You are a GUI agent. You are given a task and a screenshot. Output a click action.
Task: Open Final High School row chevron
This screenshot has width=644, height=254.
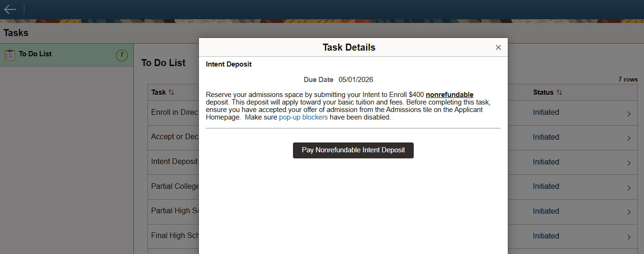629,237
